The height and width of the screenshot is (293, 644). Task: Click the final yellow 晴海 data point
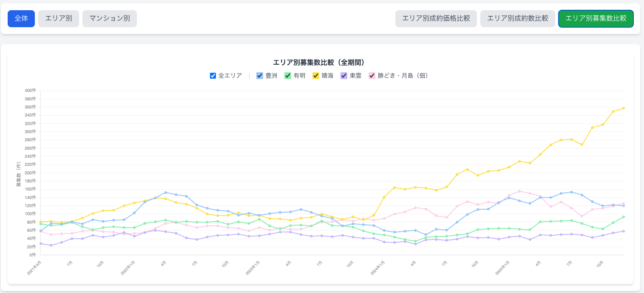pos(623,108)
